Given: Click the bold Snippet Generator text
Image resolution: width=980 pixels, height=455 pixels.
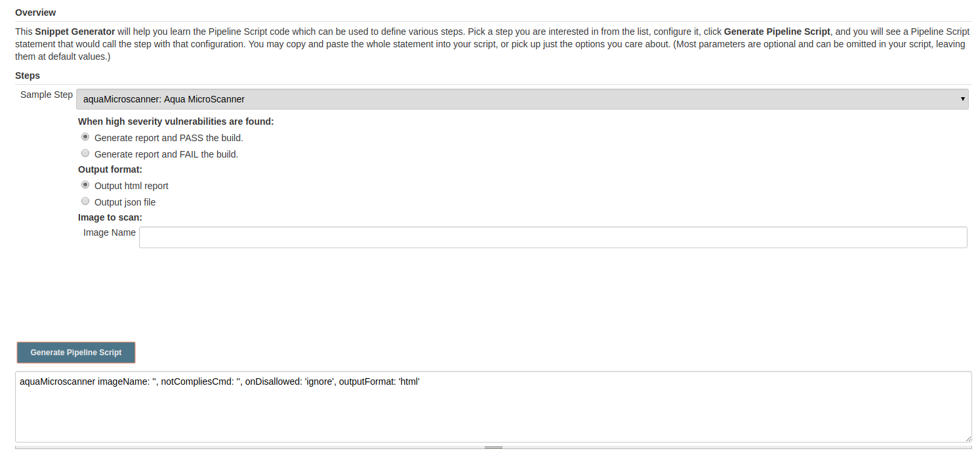Looking at the screenshot, I should point(75,32).
